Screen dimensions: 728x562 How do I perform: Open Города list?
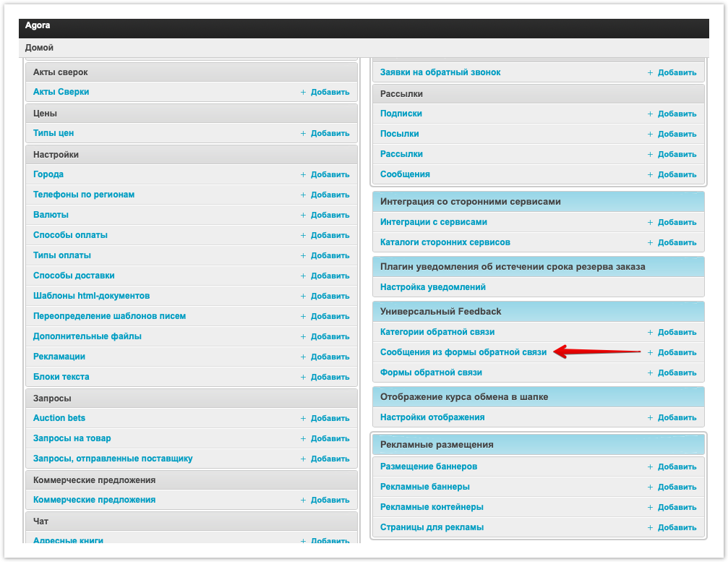[x=48, y=174]
